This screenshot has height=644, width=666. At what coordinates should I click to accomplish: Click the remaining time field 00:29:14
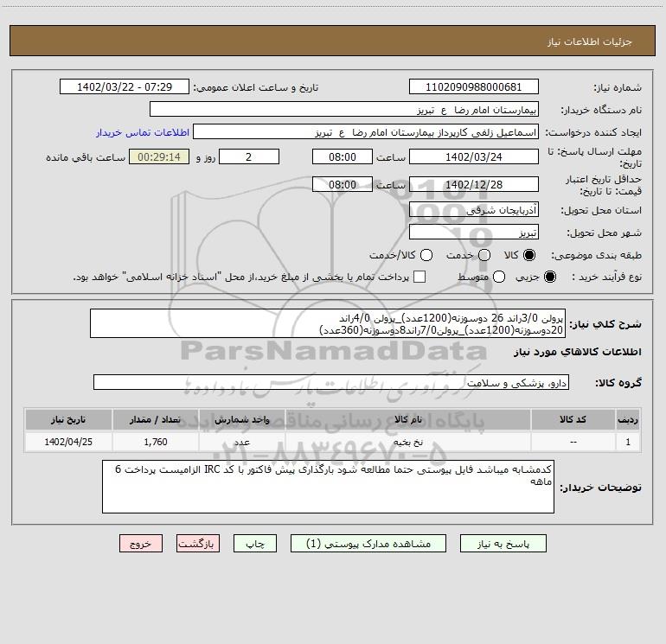click(159, 156)
